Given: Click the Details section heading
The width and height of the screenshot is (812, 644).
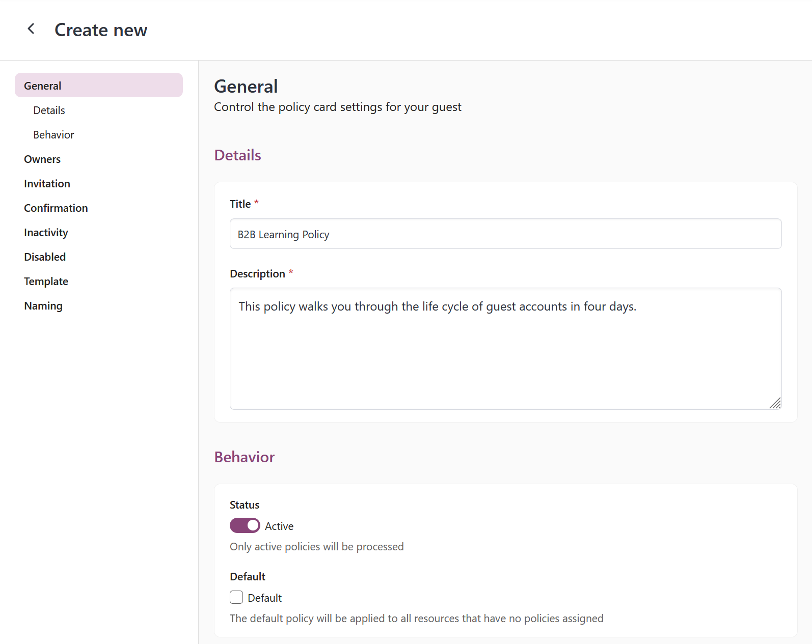Looking at the screenshot, I should coord(237,155).
